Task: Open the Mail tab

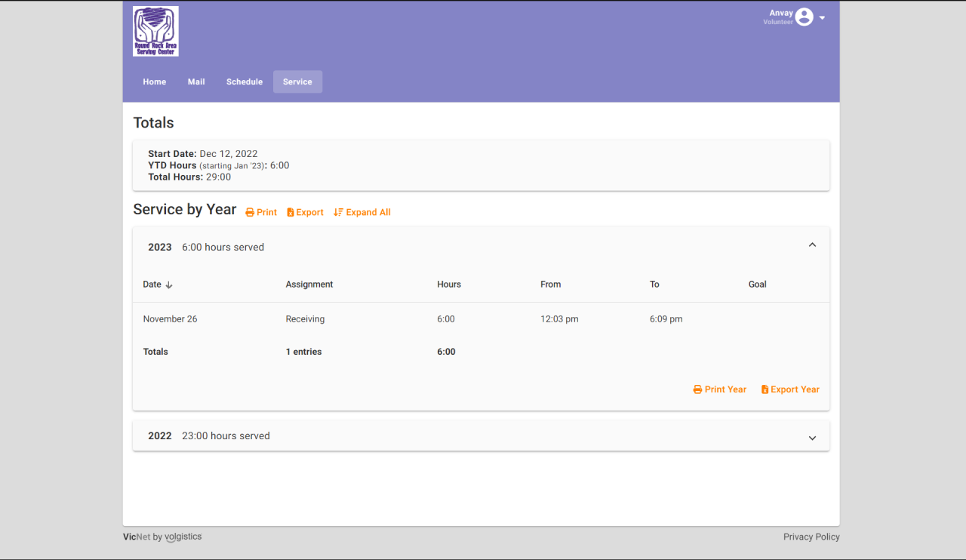Action: (x=196, y=82)
